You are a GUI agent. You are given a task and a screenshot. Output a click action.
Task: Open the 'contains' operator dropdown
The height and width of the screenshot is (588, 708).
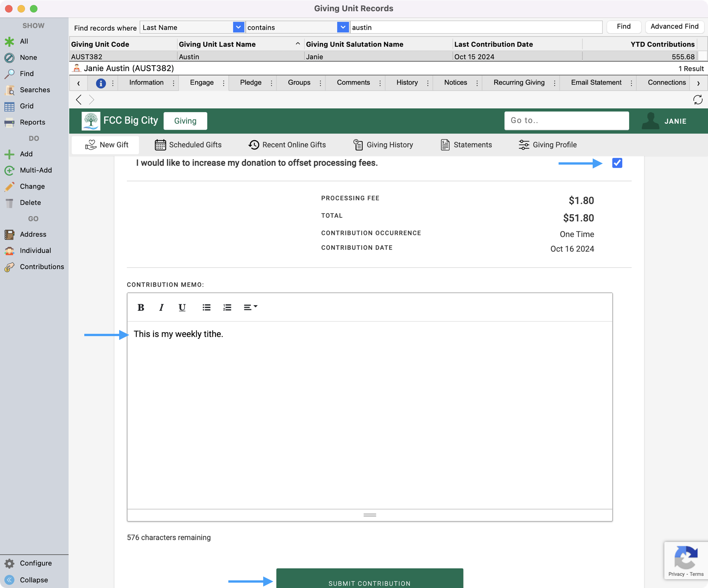point(343,28)
